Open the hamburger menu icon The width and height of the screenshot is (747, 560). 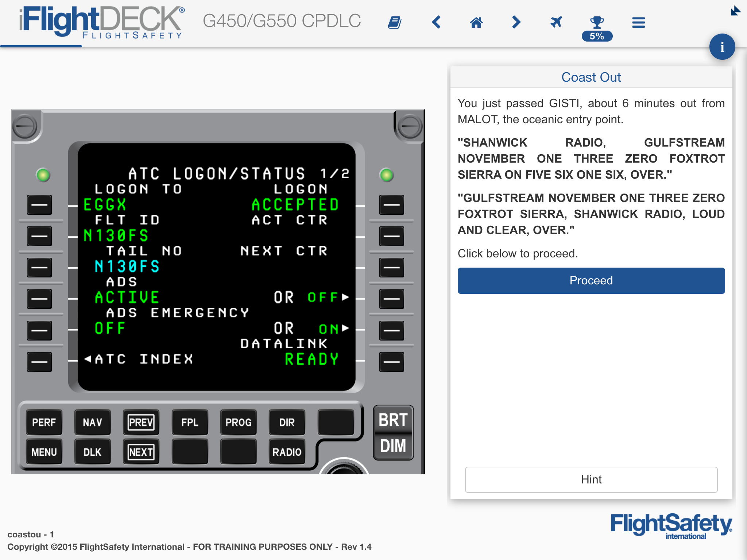pyautogui.click(x=638, y=23)
